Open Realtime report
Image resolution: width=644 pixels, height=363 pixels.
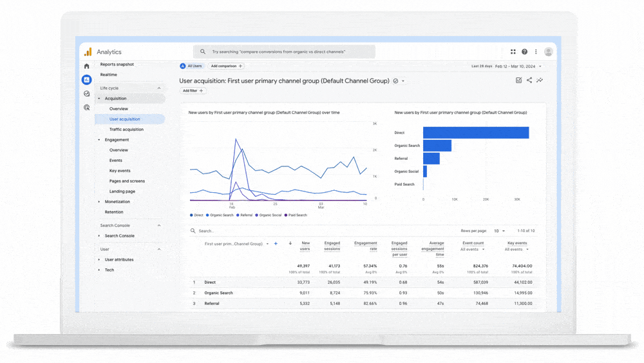point(109,75)
